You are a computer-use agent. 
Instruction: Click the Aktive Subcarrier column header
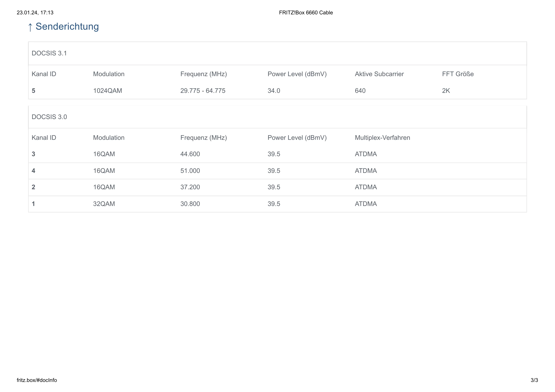pyautogui.click(x=379, y=74)
